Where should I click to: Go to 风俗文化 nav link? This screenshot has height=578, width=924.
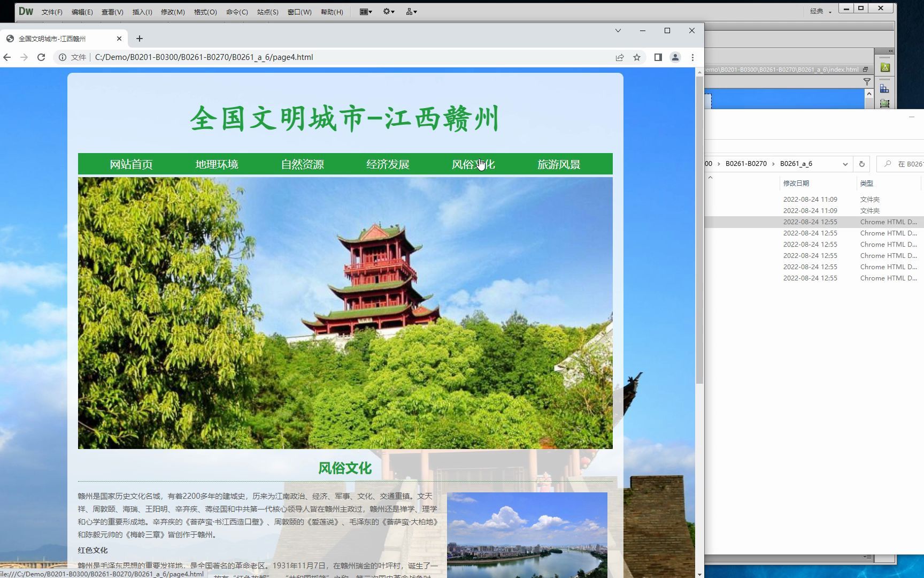473,164
